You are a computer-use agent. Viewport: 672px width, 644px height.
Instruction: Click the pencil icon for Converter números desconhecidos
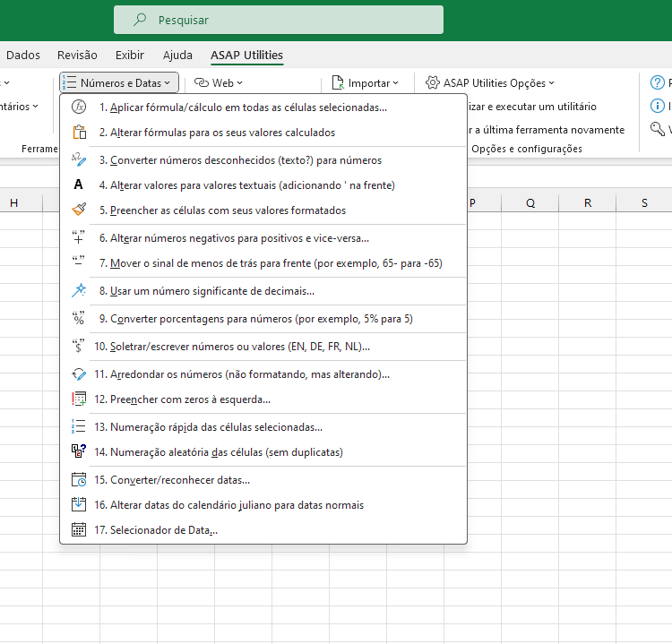(x=79, y=159)
